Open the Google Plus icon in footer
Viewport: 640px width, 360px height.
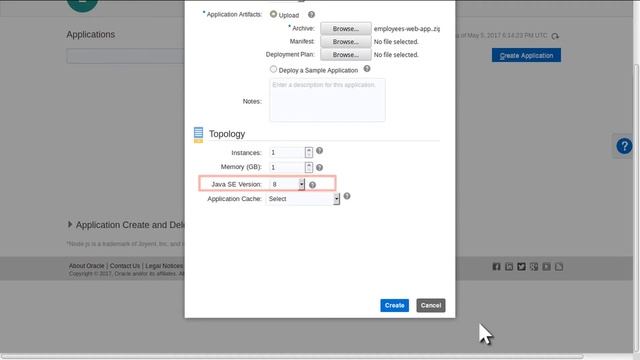(x=534, y=267)
